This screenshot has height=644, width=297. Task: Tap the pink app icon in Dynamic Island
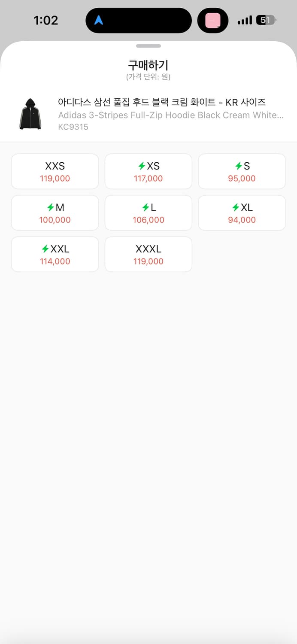point(213,20)
